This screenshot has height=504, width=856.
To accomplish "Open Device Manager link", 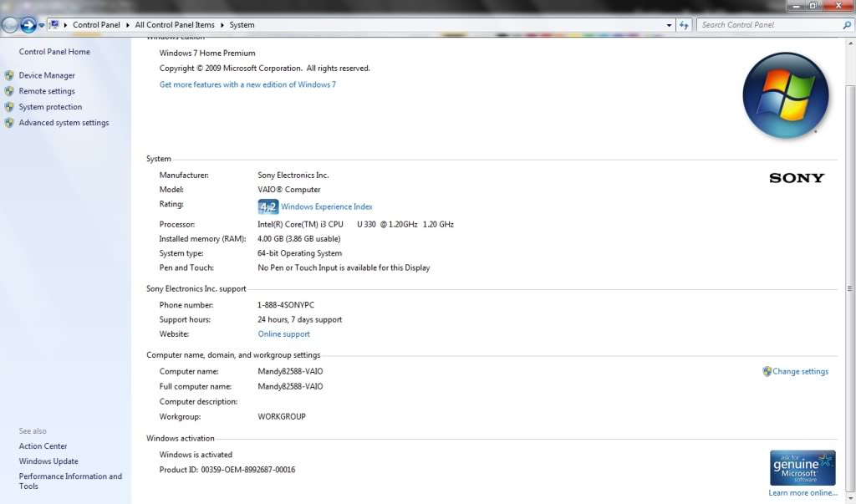I will (x=47, y=75).
